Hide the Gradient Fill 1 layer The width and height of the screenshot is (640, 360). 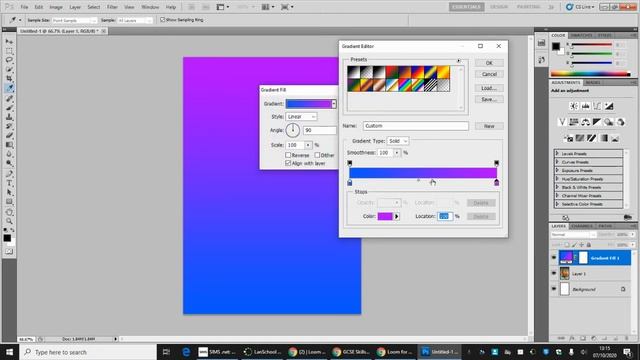tap(554, 258)
